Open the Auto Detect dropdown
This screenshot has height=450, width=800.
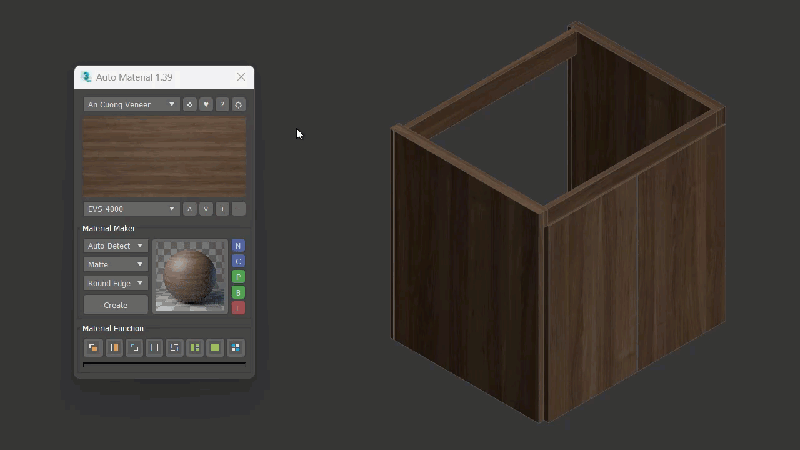point(116,245)
